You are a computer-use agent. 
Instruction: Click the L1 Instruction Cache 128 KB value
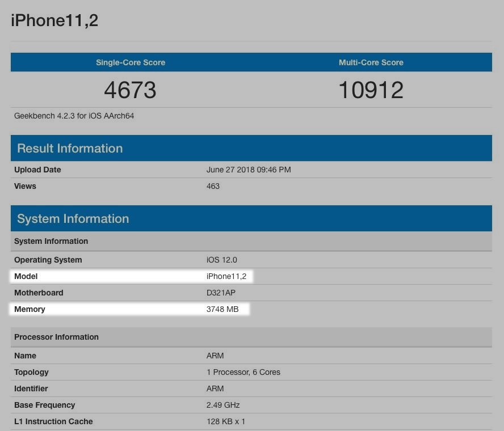[226, 421]
